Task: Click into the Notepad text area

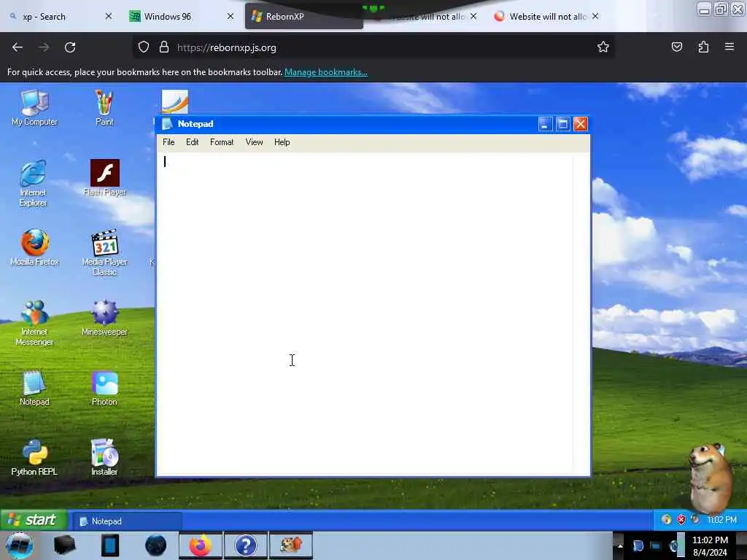Action: [365, 314]
